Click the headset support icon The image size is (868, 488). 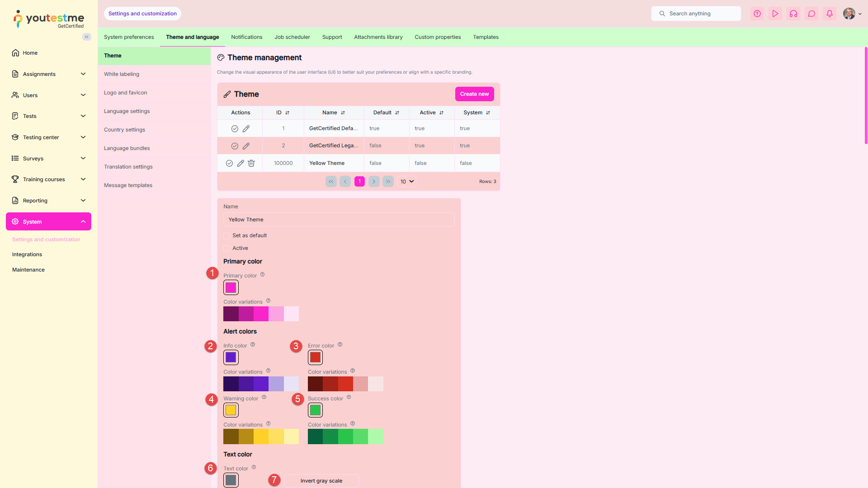793,14
